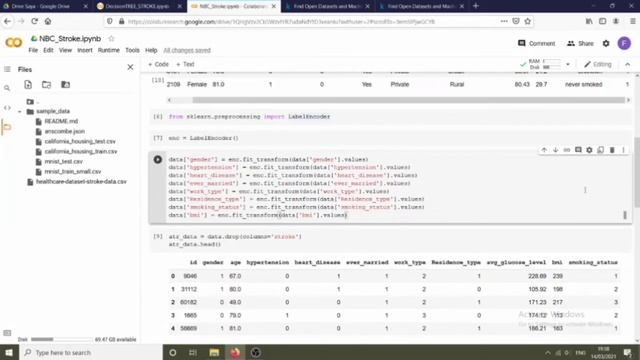
Task: Add comment icon in cell toolbar
Action: click(578, 150)
